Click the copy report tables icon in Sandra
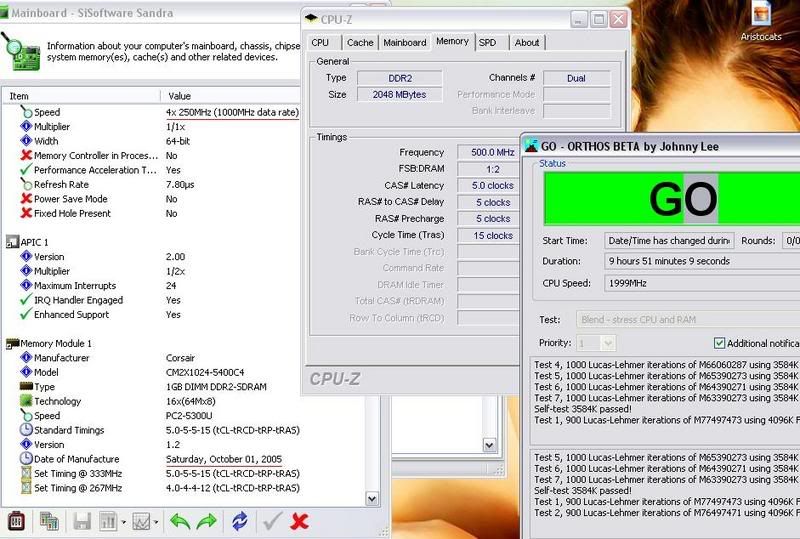Screen dimensions: 800x539 click(x=49, y=521)
